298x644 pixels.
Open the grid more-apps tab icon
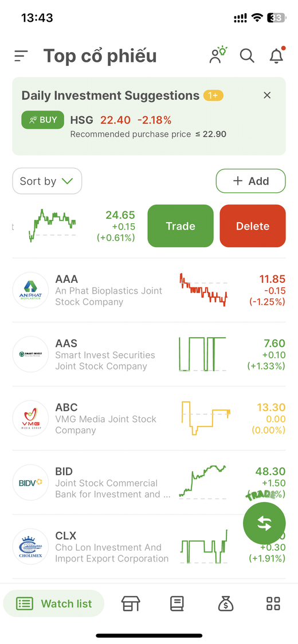(x=273, y=604)
